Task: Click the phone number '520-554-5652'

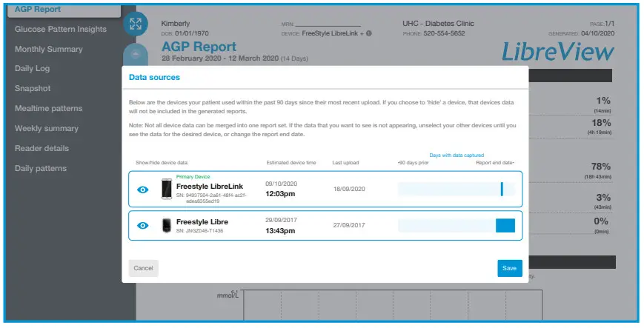Action: 444,33
